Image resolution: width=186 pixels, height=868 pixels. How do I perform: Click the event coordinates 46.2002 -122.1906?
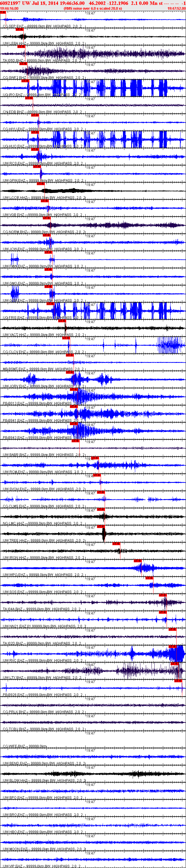coord(108,3)
